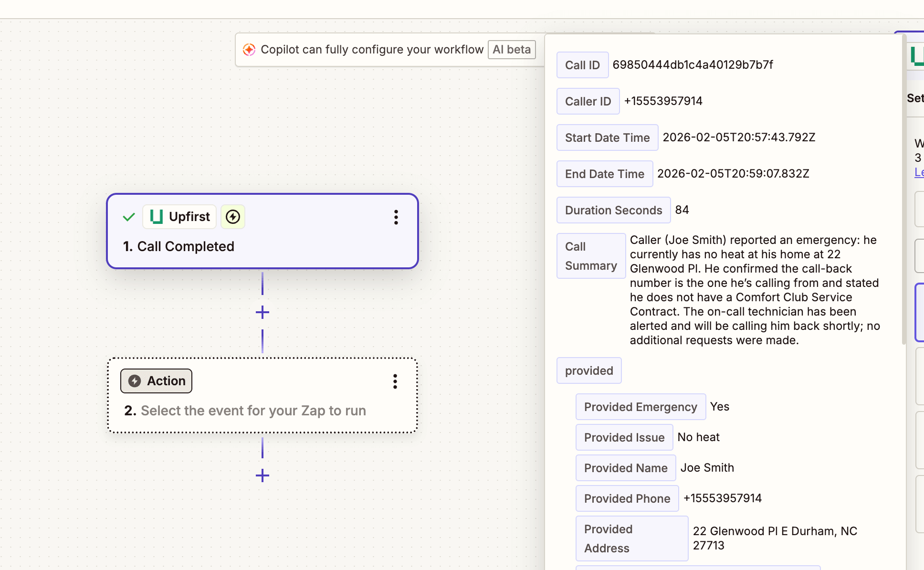Click the Provided Emergency data pill
Image resolution: width=924 pixels, height=570 pixels.
[x=640, y=406]
